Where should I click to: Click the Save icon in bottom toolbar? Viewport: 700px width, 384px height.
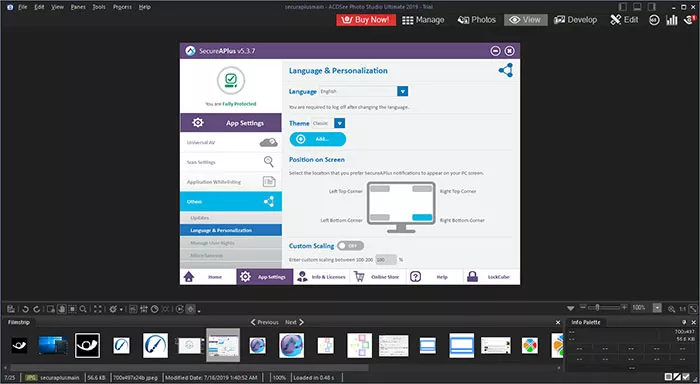point(11,309)
